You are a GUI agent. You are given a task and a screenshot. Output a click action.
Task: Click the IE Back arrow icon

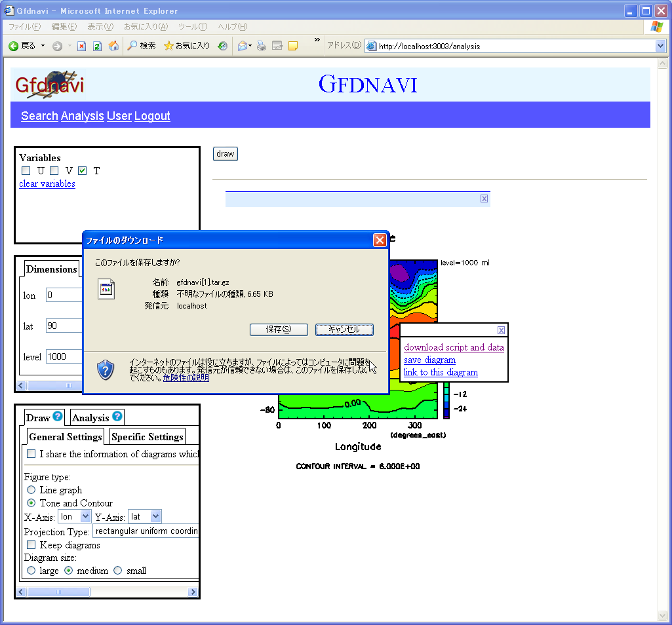click(x=13, y=46)
